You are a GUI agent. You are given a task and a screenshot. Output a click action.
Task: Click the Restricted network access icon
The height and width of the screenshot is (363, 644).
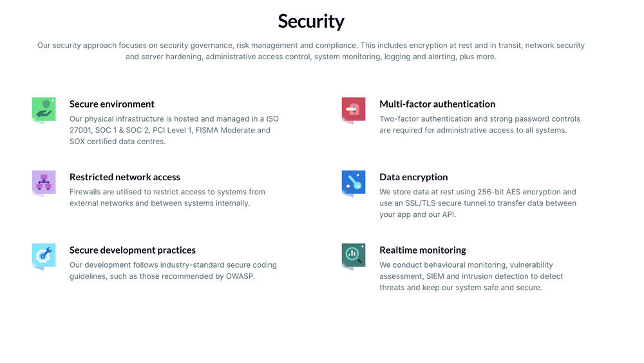44,182
